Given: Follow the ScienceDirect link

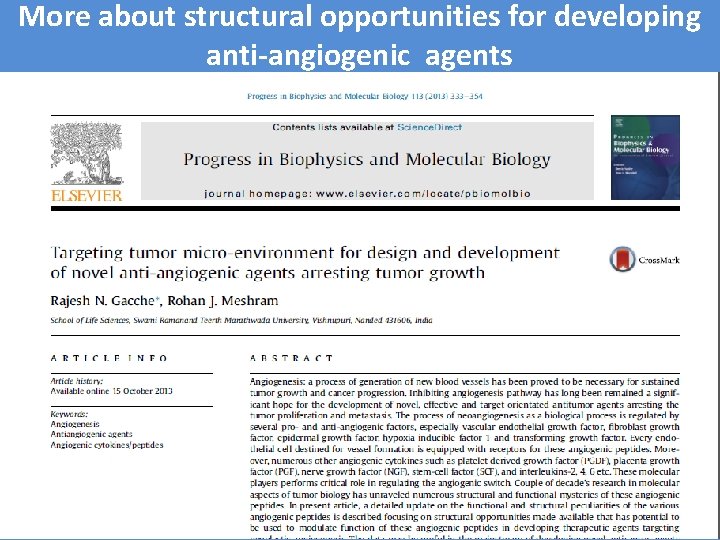Looking at the screenshot, I should tap(429, 127).
